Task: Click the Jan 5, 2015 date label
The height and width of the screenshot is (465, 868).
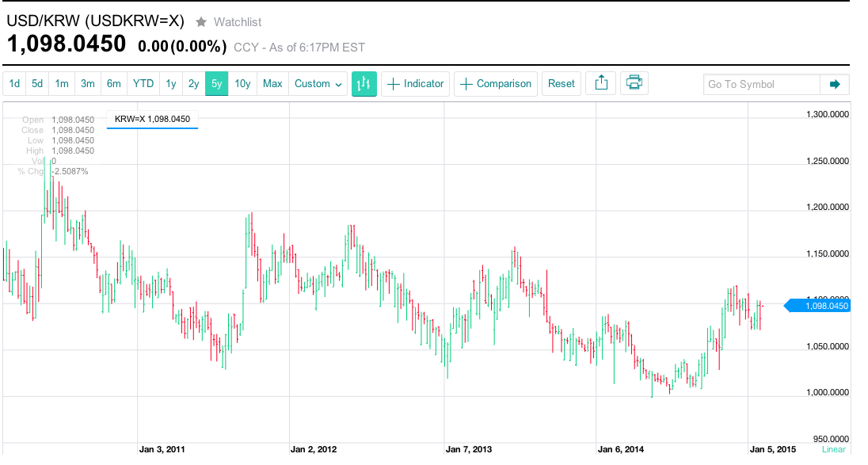Action: point(773,449)
